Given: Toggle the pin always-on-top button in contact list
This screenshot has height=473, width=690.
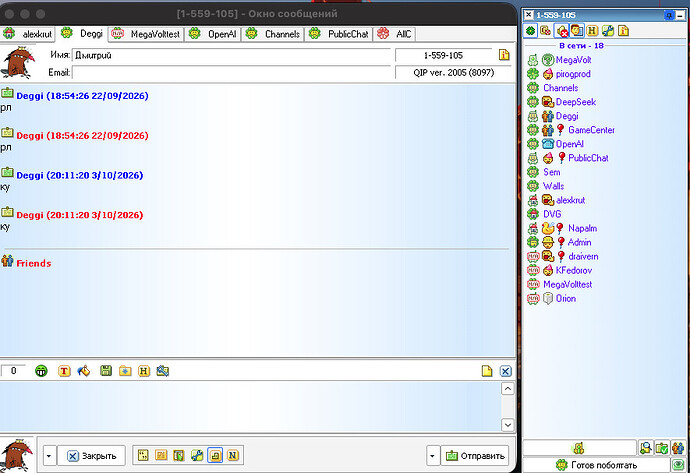Looking at the screenshot, I should click(x=669, y=15).
